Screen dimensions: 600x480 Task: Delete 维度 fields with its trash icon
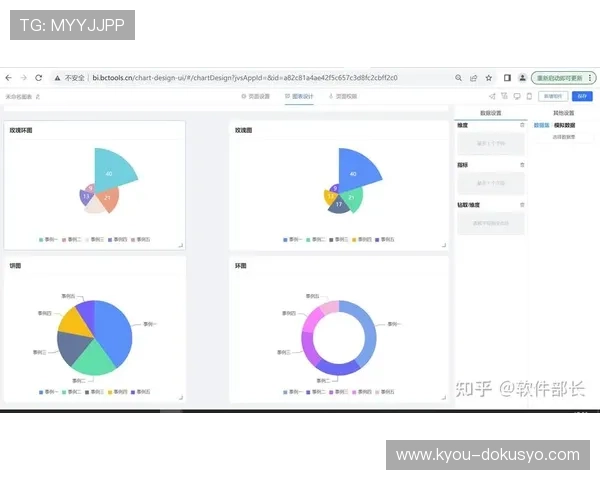pos(522,125)
